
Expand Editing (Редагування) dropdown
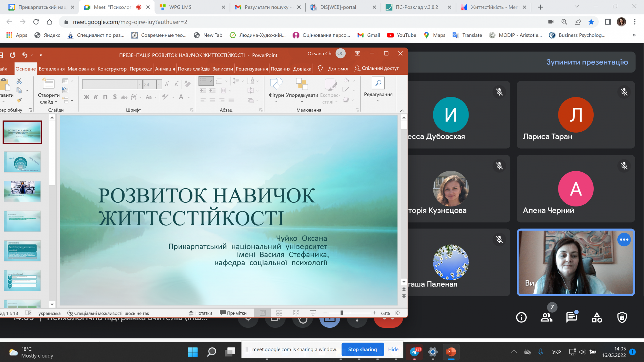pyautogui.click(x=378, y=101)
